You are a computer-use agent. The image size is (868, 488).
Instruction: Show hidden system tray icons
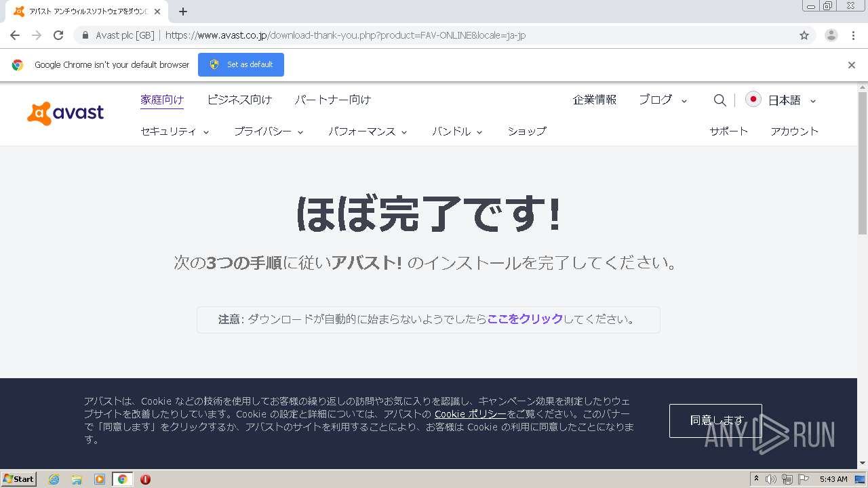[756, 479]
